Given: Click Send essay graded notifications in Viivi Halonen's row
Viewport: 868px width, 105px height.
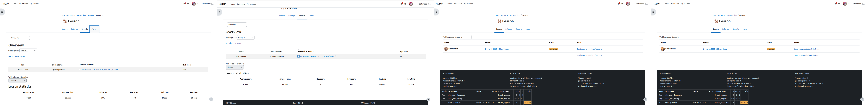Looking at the screenshot, I should [x=807, y=49].
